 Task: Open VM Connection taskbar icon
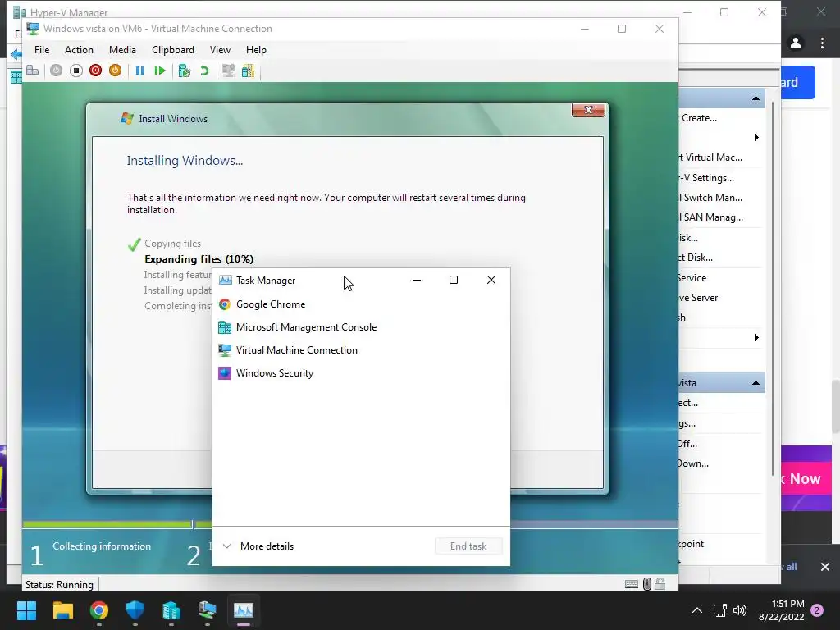click(208, 610)
